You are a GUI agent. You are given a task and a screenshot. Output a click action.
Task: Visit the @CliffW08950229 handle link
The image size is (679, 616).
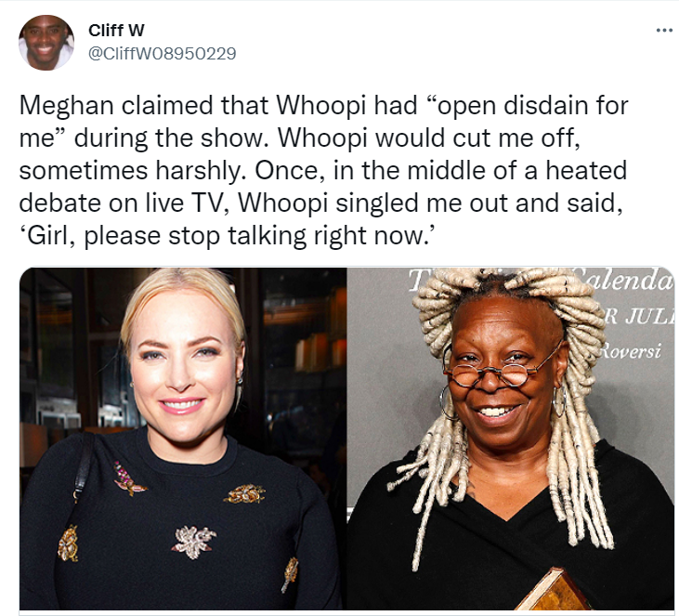(163, 53)
